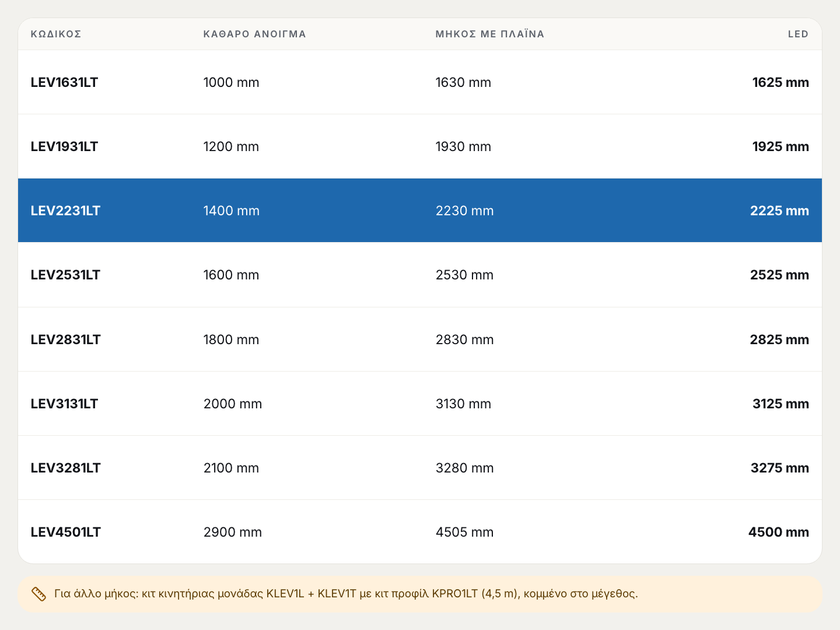
Task: Click product code LEV1631LT
Action: [64, 82]
